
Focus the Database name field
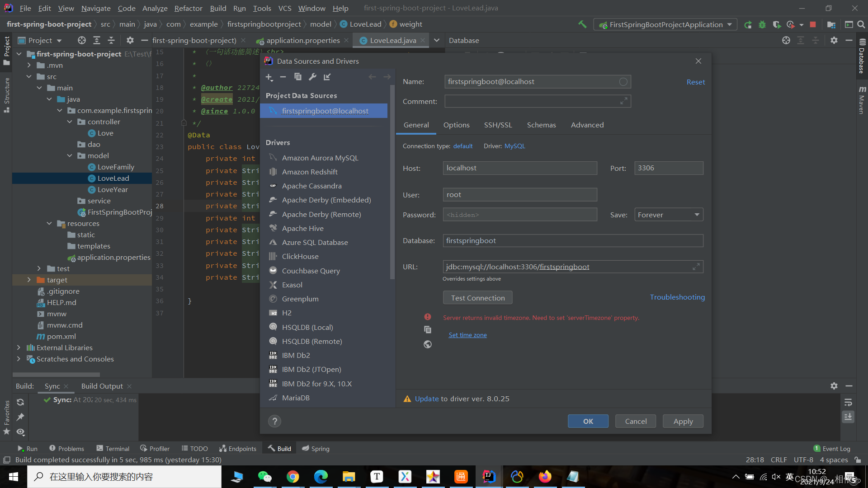[x=573, y=241]
